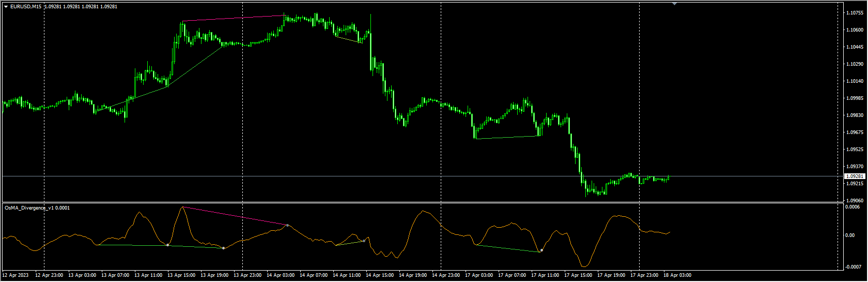Click the gray dot at the pink line's end

(x=287, y=226)
